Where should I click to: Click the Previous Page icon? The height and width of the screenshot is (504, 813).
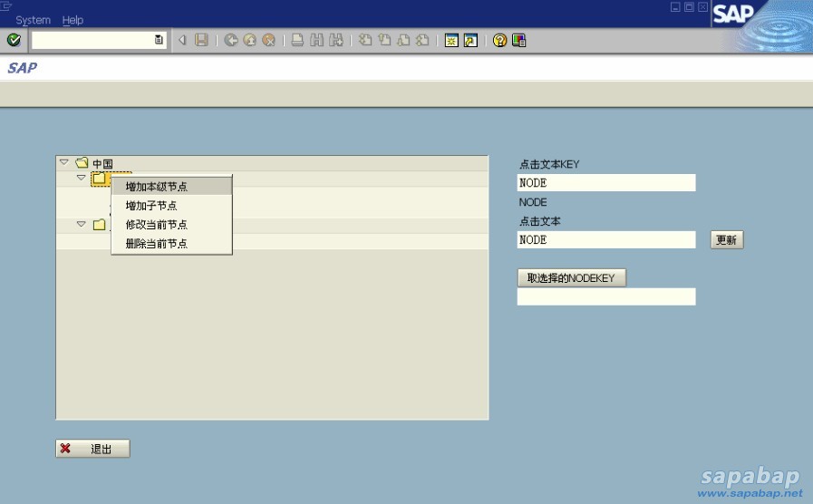tap(384, 40)
